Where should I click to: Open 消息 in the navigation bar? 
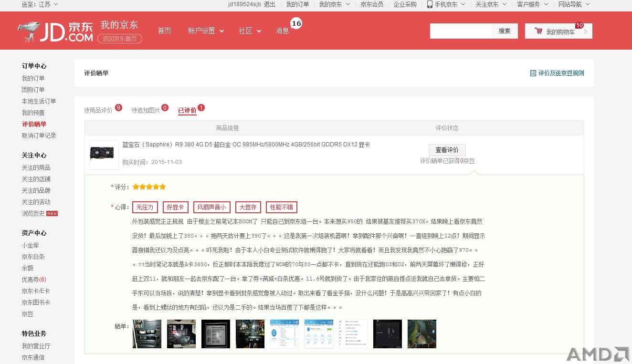click(282, 31)
